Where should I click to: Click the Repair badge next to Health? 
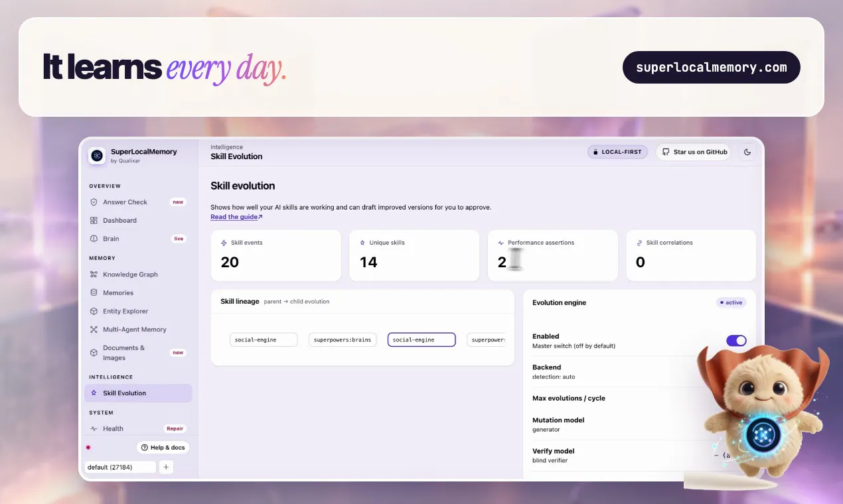175,429
